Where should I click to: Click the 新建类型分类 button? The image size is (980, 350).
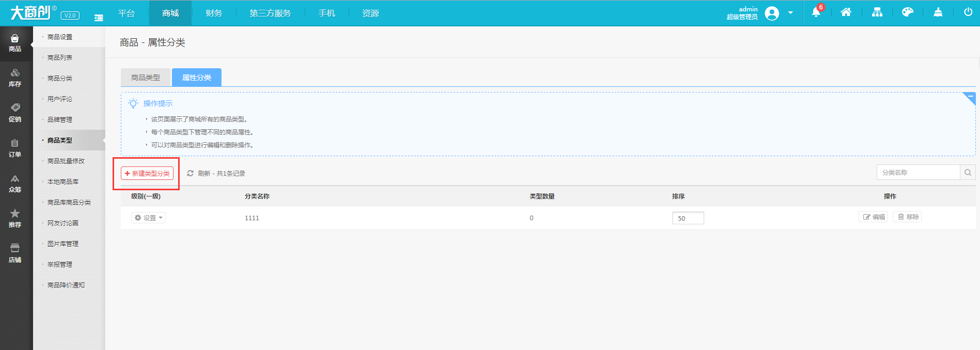tap(147, 173)
